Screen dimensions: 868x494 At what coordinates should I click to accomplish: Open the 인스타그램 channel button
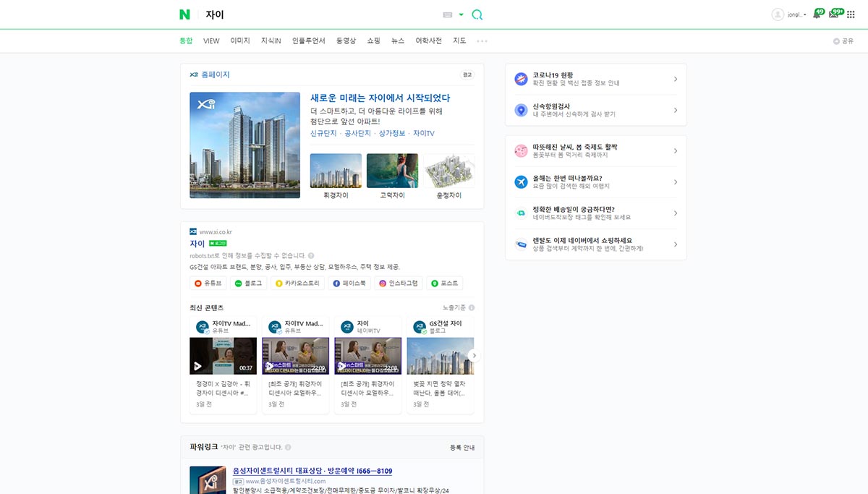(399, 284)
